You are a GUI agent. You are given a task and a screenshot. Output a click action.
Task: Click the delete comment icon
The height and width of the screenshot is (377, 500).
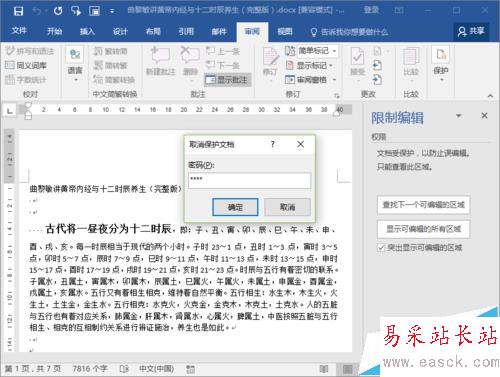coord(190,55)
